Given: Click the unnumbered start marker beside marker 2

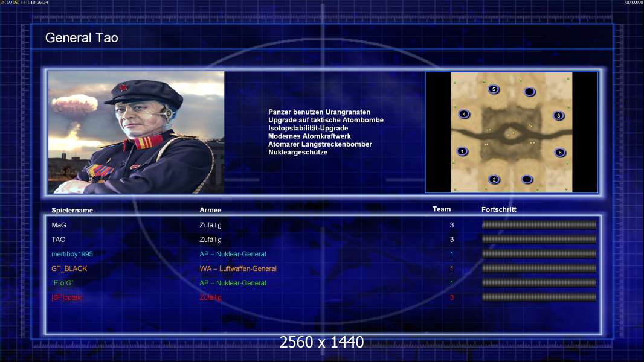Looking at the screenshot, I should click(x=527, y=179).
